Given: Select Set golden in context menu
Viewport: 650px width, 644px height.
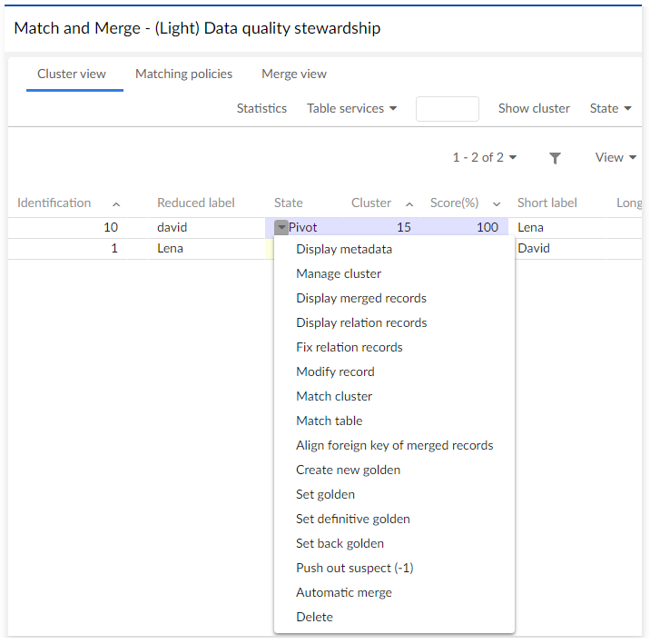Looking at the screenshot, I should point(325,495).
